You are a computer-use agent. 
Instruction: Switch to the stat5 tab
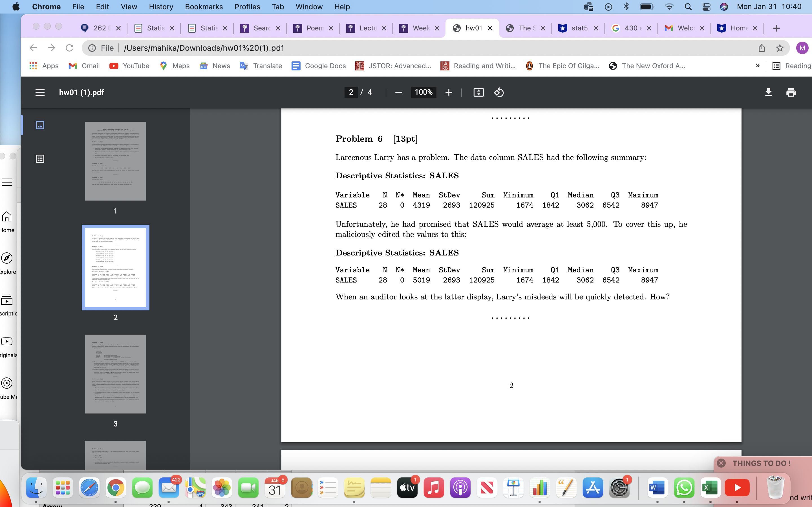[579, 28]
